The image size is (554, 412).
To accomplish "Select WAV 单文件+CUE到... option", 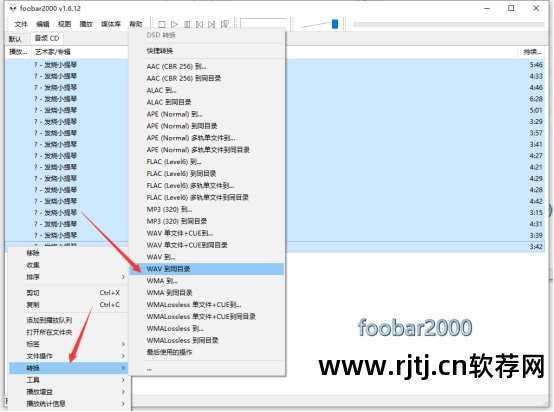I will pyautogui.click(x=207, y=233).
